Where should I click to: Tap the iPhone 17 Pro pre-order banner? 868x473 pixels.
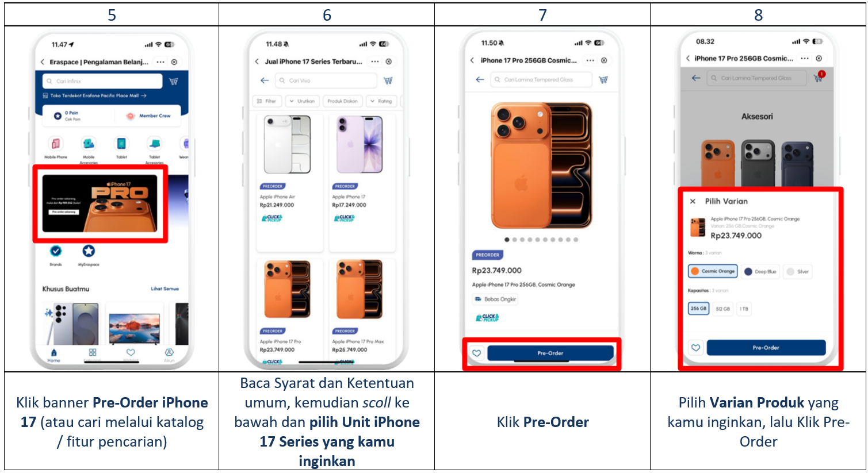click(100, 203)
